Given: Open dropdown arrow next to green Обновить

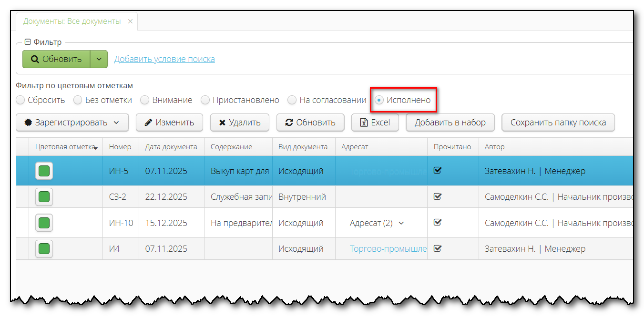Looking at the screenshot, I should coord(99,59).
